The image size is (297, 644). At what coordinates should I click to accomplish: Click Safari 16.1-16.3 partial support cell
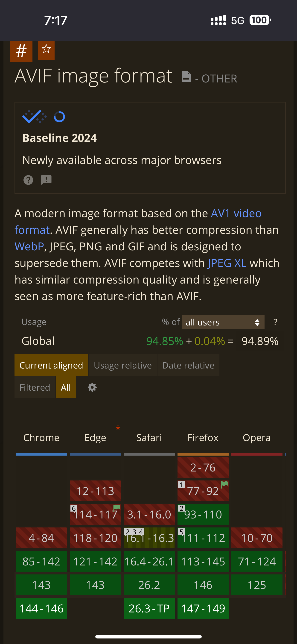(149, 538)
